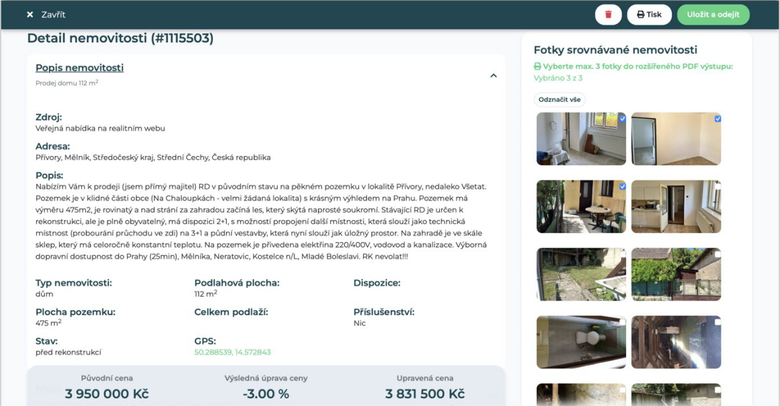Click the red trash delete button
This screenshot has height=406, width=780.
[x=608, y=15]
